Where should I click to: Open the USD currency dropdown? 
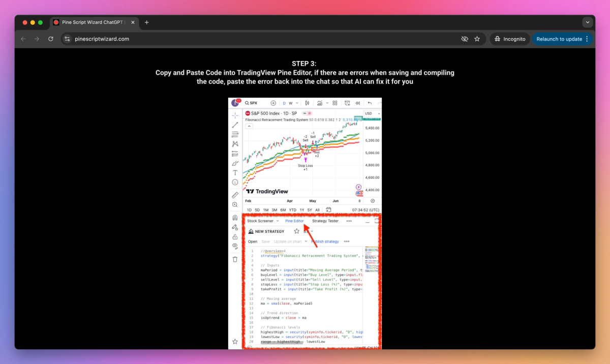point(372,113)
